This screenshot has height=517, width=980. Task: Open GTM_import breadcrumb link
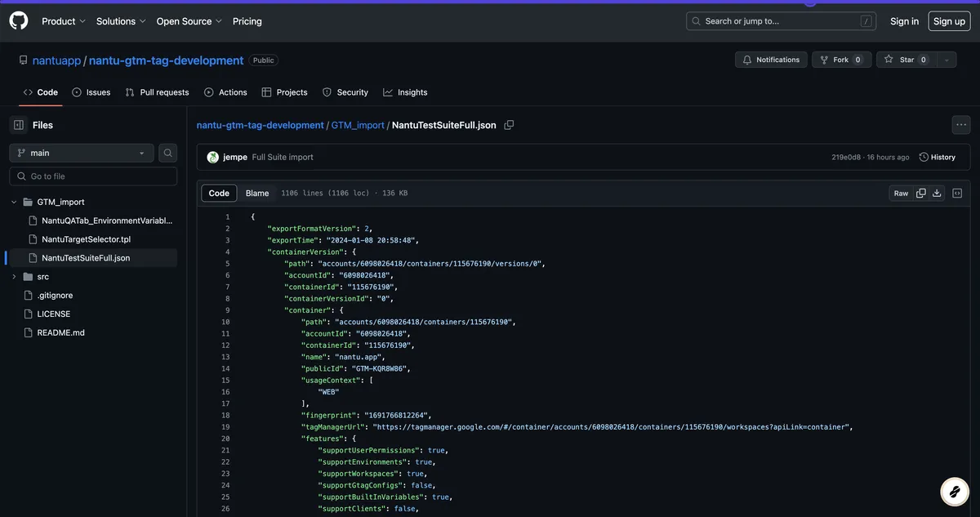[358, 125]
